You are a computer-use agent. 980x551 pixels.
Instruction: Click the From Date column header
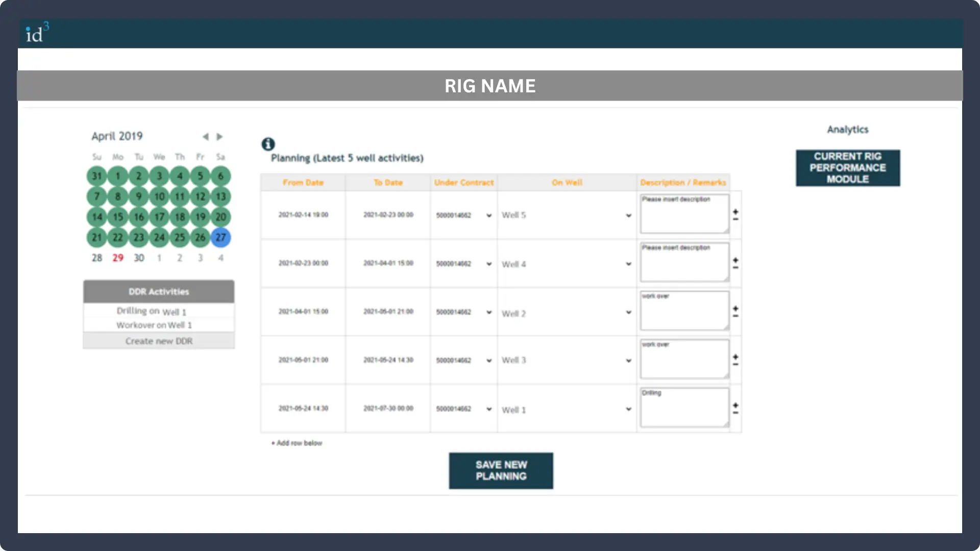(303, 183)
